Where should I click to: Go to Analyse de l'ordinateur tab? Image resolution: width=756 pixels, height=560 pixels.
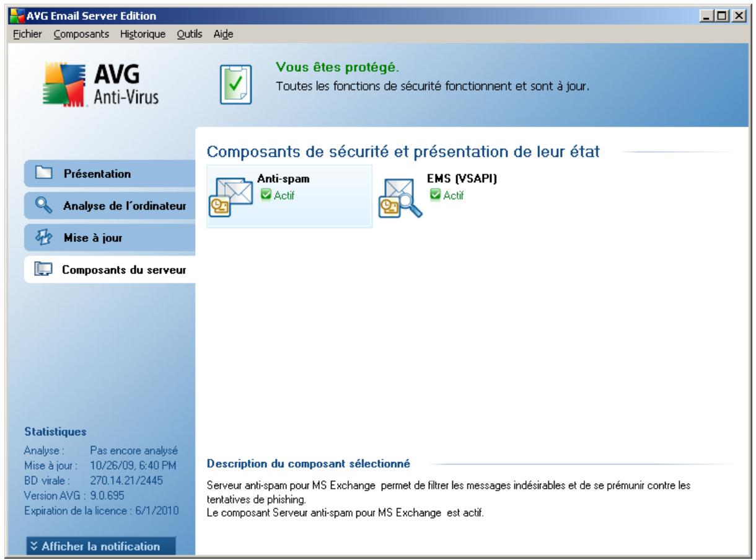pyautogui.click(x=110, y=207)
